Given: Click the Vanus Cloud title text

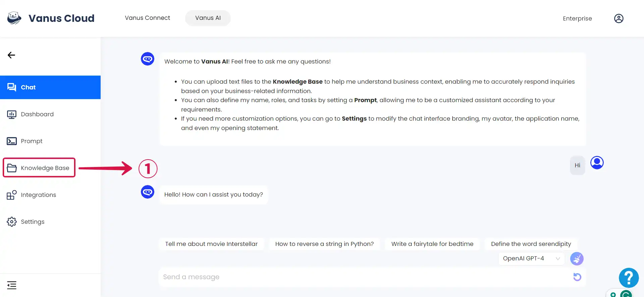Looking at the screenshot, I should point(61,18).
